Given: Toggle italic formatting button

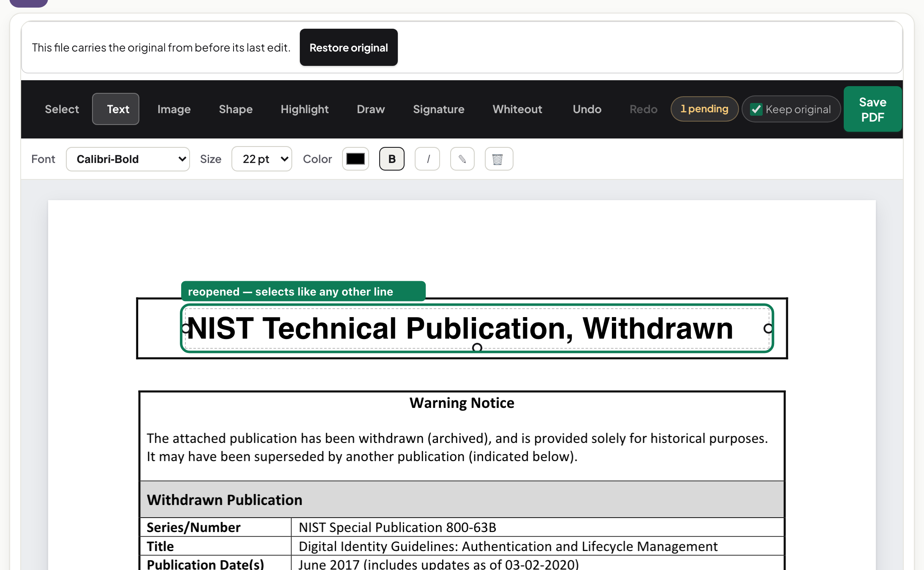Looking at the screenshot, I should pos(427,159).
